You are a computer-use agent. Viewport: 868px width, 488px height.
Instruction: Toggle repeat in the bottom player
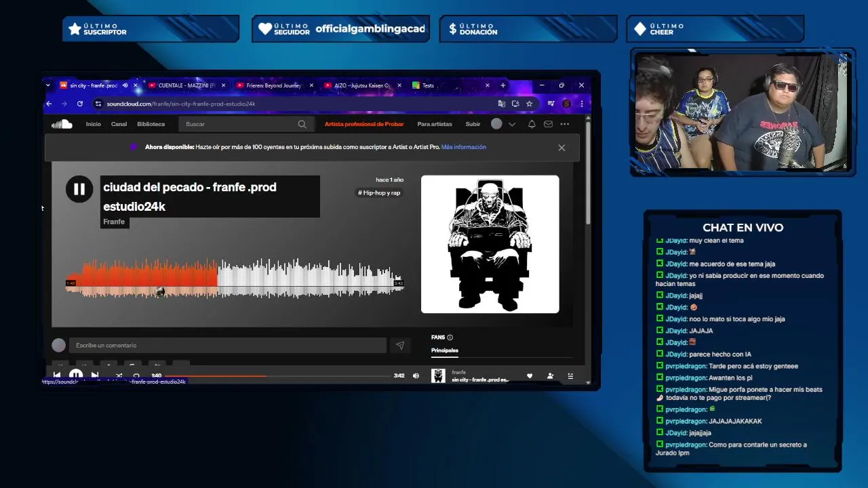136,375
